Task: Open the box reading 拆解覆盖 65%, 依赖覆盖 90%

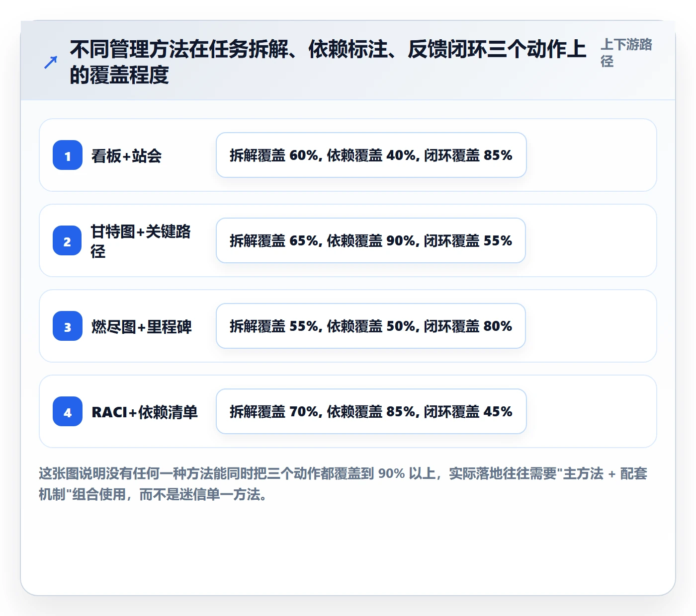Action: click(x=371, y=240)
